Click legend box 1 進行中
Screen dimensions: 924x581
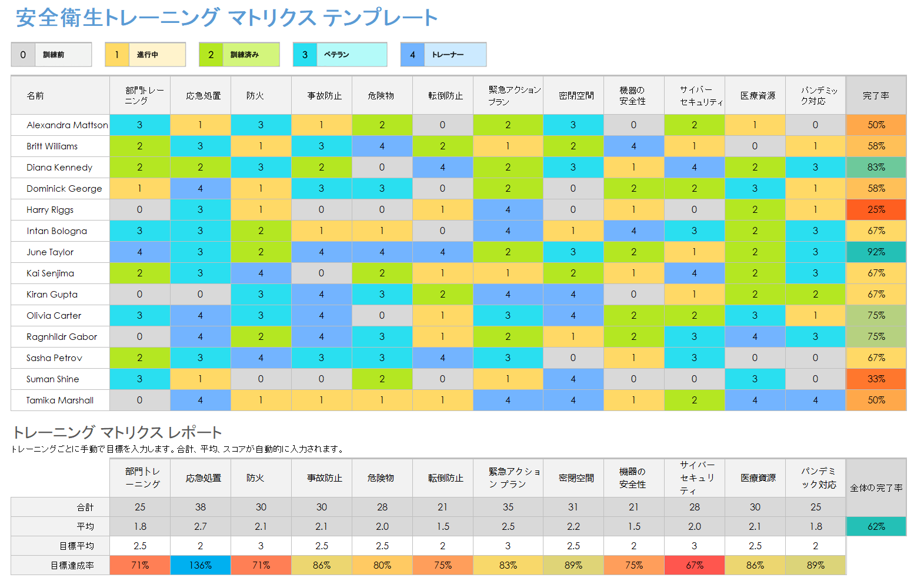pos(145,55)
